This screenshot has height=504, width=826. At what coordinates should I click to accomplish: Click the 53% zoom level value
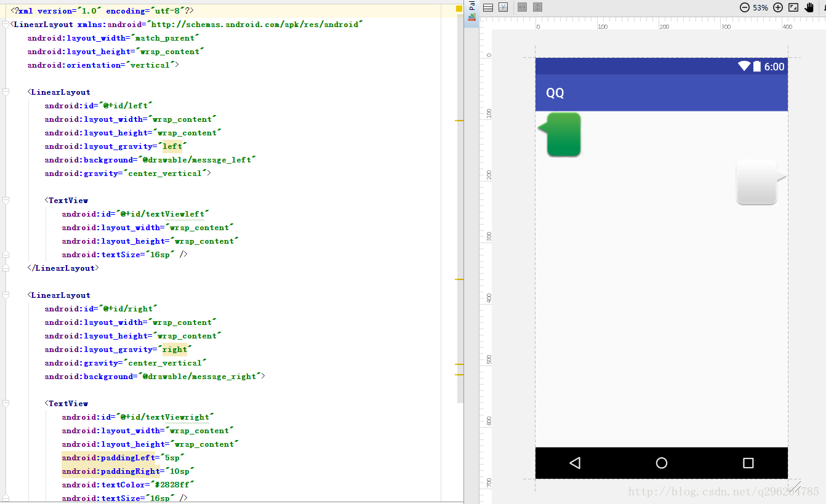761,8
